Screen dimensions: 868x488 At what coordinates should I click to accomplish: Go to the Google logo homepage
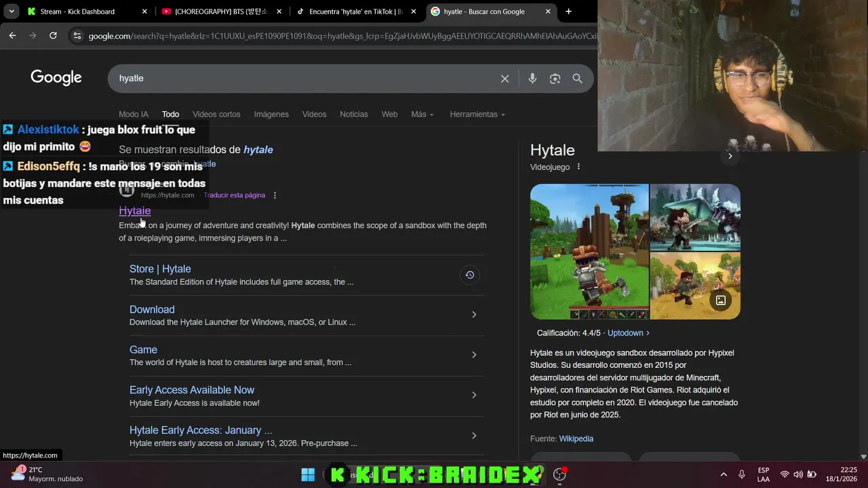(56, 78)
